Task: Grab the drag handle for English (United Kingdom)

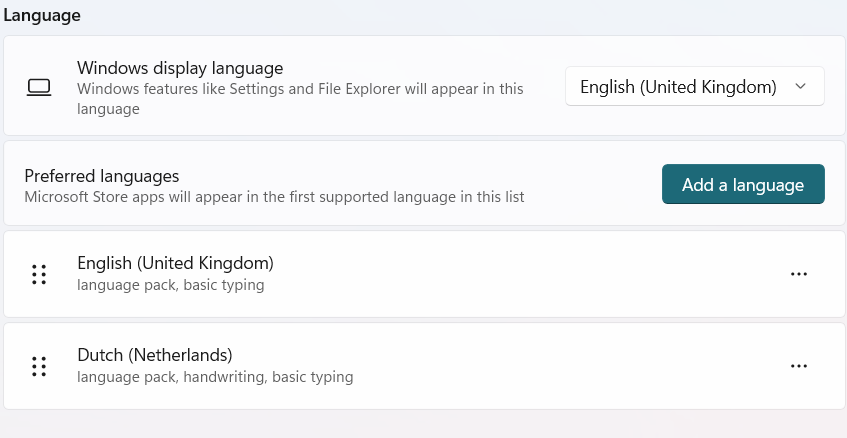Action: (x=39, y=274)
